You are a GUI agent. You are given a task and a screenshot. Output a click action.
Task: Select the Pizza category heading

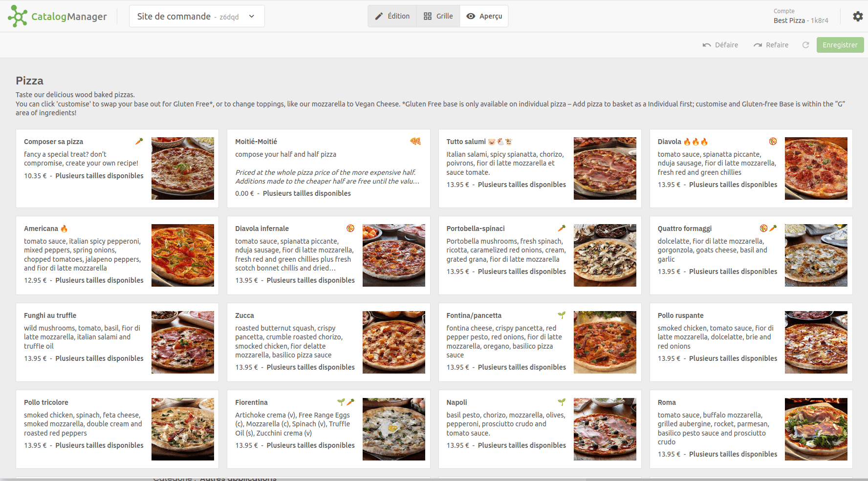pos(29,81)
